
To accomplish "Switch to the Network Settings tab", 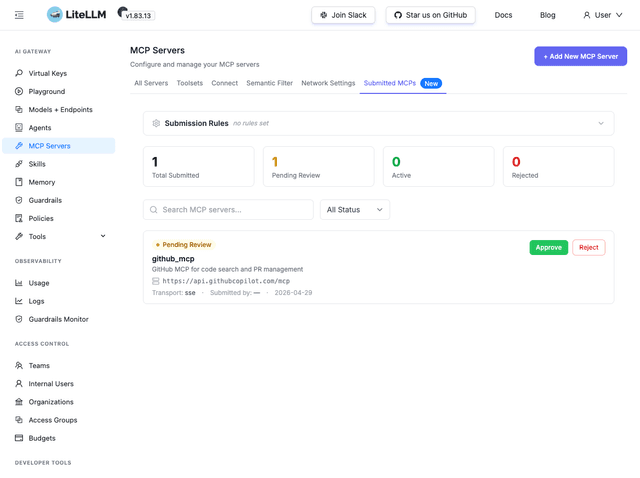I will [328, 83].
